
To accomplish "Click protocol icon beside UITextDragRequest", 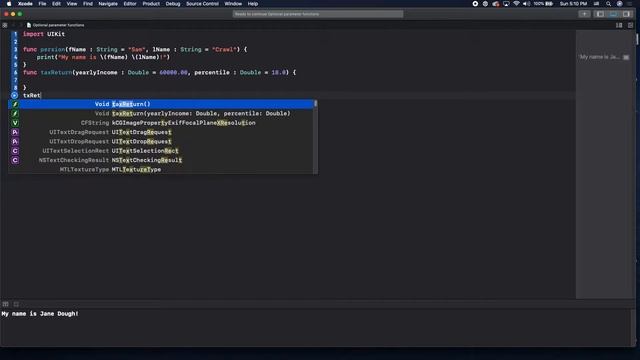I will click(x=15, y=132).
